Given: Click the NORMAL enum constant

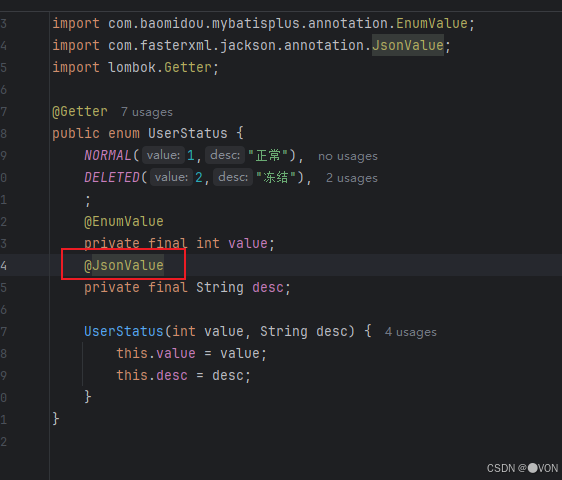Looking at the screenshot, I should (x=108, y=156).
